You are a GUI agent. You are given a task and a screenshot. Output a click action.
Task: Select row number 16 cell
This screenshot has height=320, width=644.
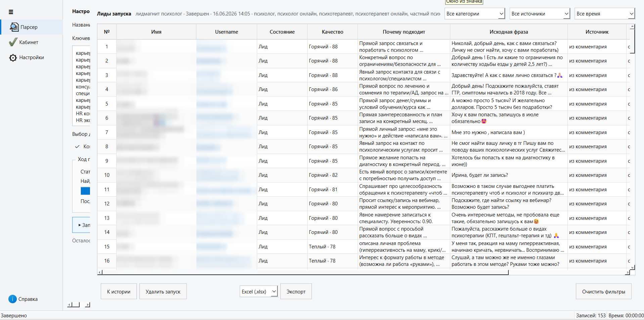(x=107, y=261)
